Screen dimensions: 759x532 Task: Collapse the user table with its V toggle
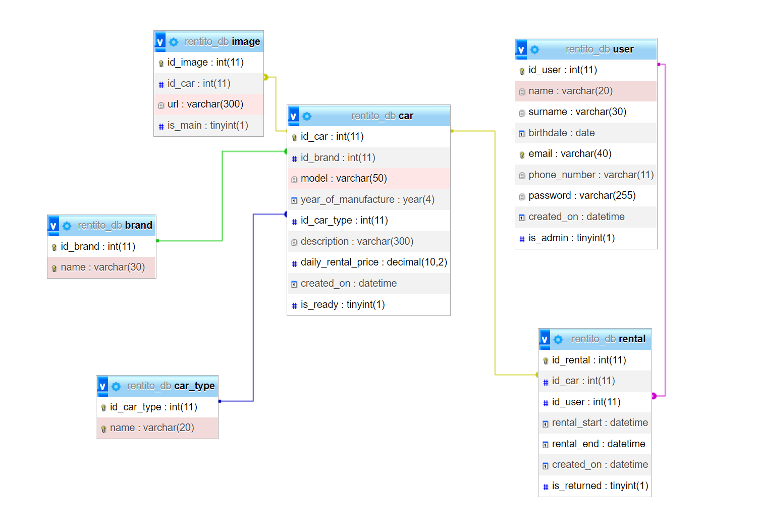click(x=521, y=49)
